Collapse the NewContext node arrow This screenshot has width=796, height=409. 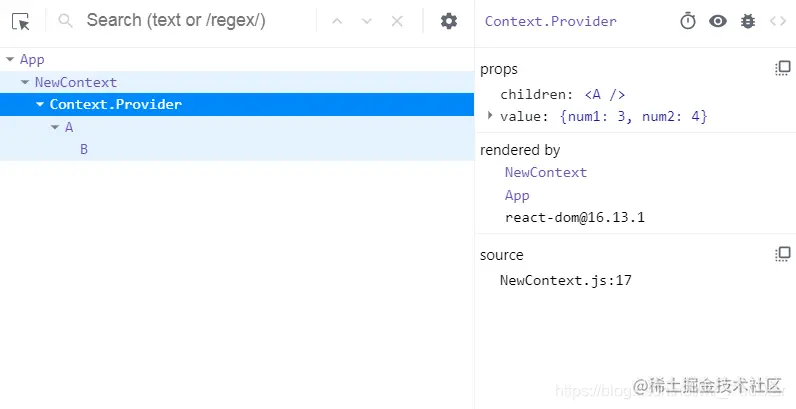pyautogui.click(x=24, y=82)
